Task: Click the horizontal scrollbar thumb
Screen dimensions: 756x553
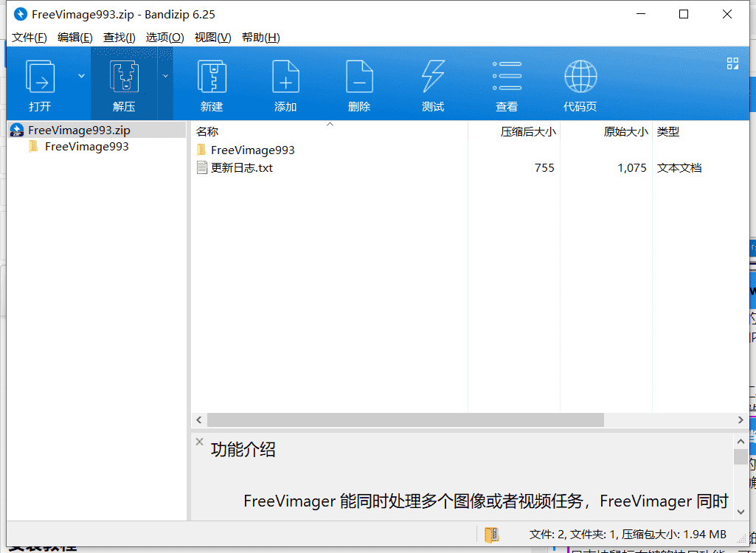Action: tap(406, 420)
